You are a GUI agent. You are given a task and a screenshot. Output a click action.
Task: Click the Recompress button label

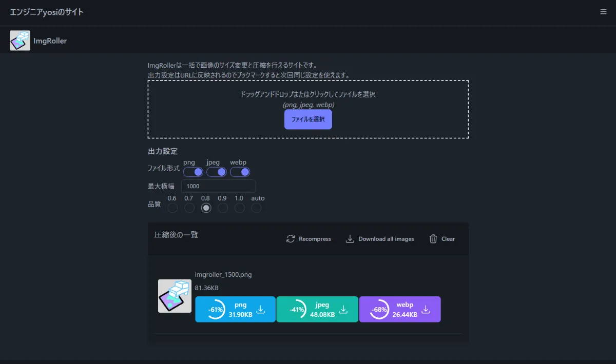pyautogui.click(x=315, y=239)
